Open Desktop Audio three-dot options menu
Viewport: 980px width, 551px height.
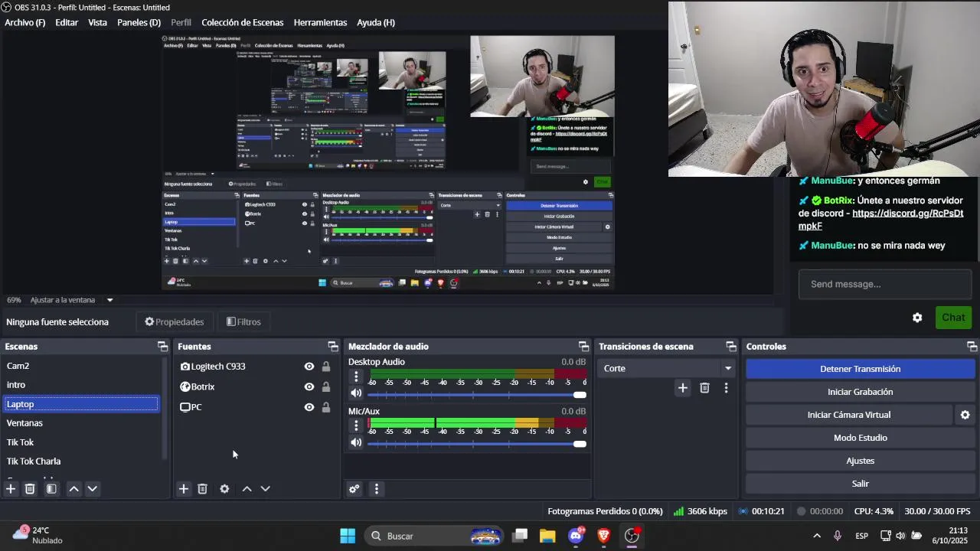(x=356, y=377)
